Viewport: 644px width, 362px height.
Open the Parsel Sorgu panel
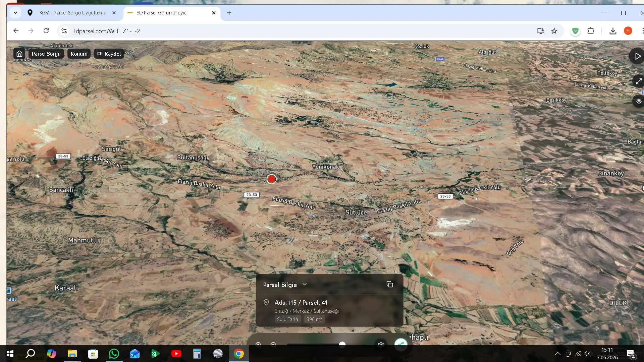pyautogui.click(x=46, y=54)
